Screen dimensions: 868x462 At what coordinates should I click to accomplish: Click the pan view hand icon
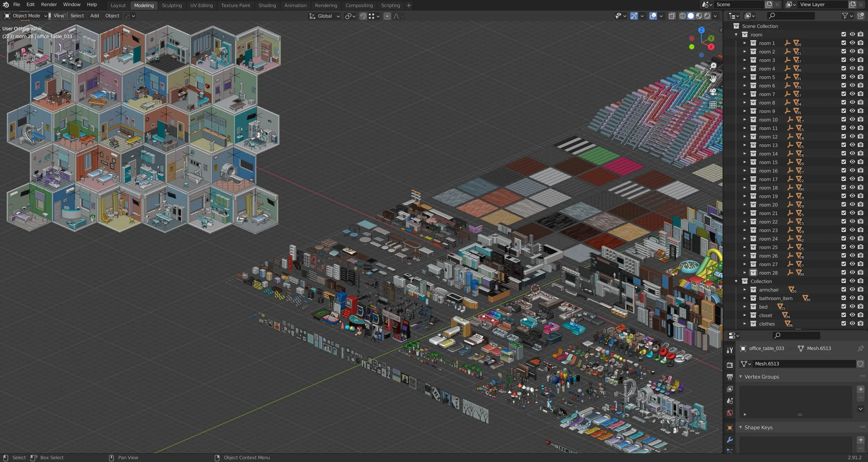tap(713, 79)
